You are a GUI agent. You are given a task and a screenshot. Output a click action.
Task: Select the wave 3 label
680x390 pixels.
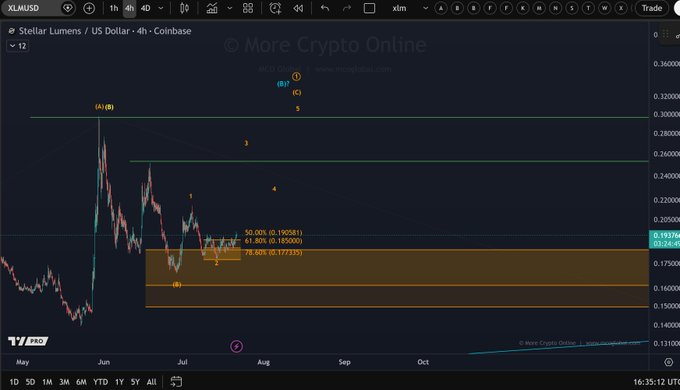click(x=246, y=143)
